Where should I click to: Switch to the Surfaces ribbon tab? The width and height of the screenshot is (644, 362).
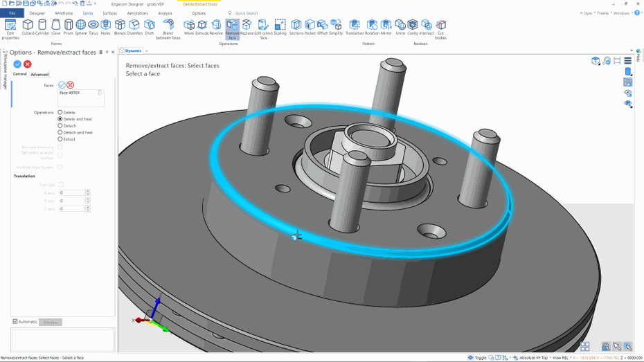[x=109, y=13]
